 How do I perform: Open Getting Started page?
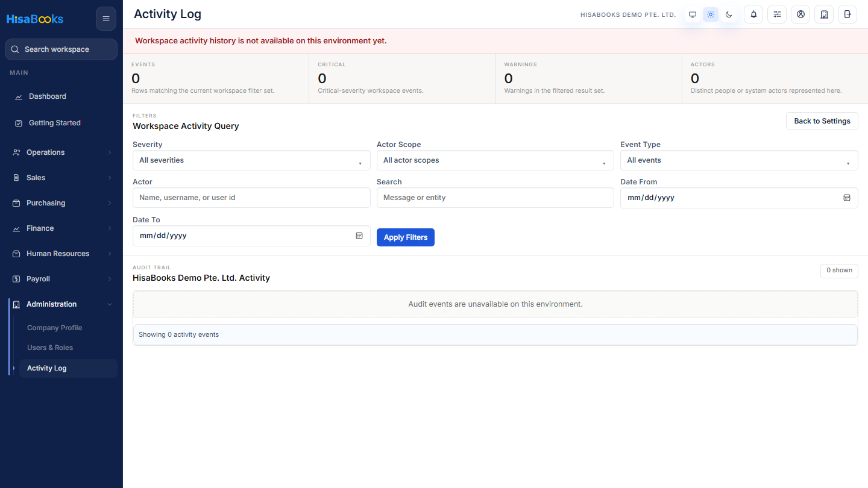tap(61, 123)
